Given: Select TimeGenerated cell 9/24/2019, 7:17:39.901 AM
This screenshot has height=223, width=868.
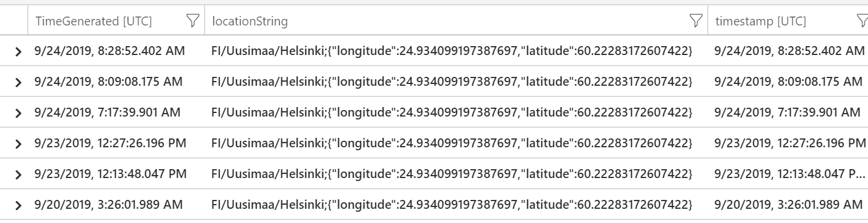Looking at the screenshot, I should point(116,112).
